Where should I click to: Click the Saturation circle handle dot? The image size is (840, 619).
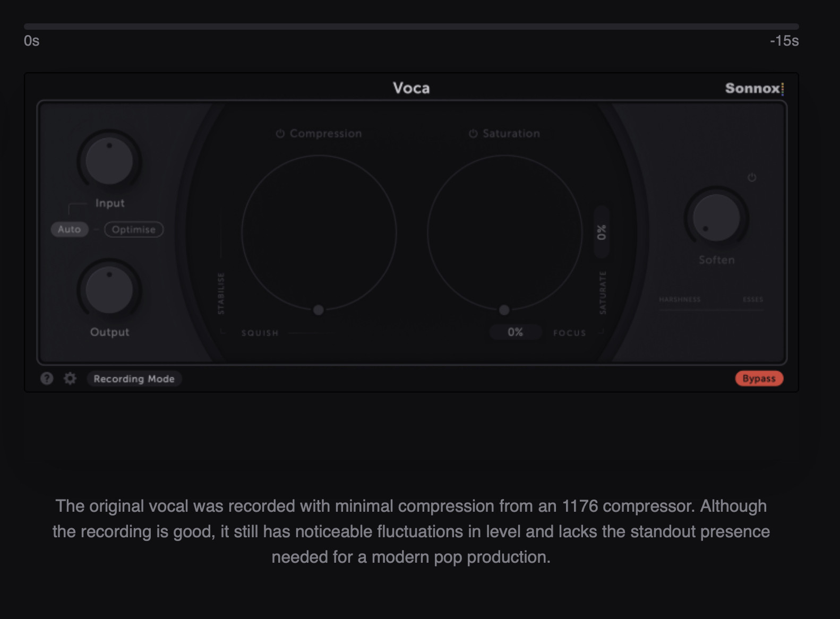click(x=504, y=310)
